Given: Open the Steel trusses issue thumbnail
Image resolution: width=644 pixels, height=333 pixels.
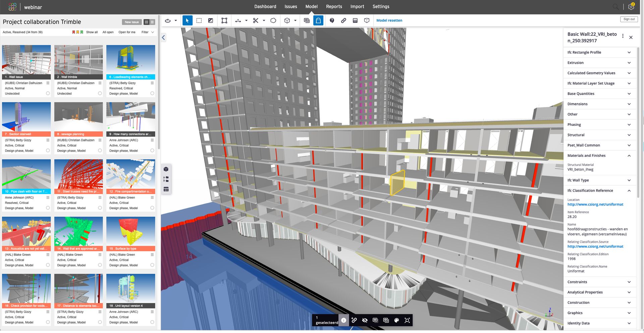Looking at the screenshot, I should (x=78, y=174).
